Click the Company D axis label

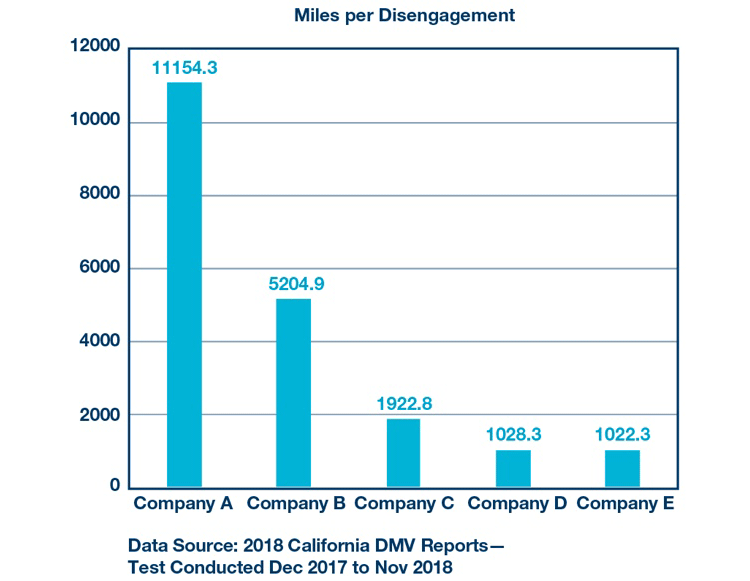514,503
